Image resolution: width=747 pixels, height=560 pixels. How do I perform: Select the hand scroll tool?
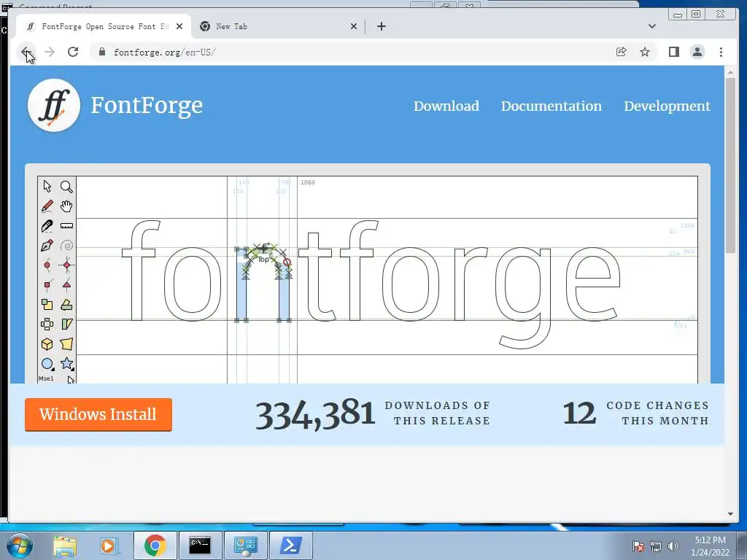[x=66, y=206]
